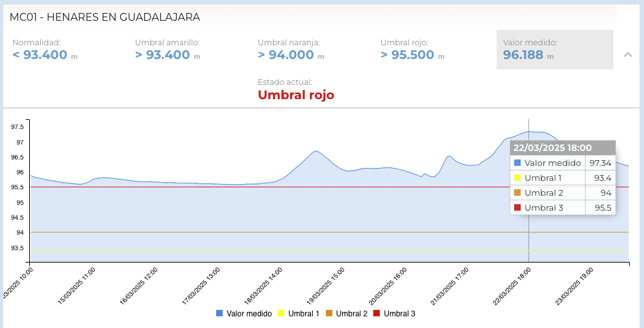The width and height of the screenshot is (644, 328).
Task: Click blue Valor medido square in tooltip
Action: 517,163
